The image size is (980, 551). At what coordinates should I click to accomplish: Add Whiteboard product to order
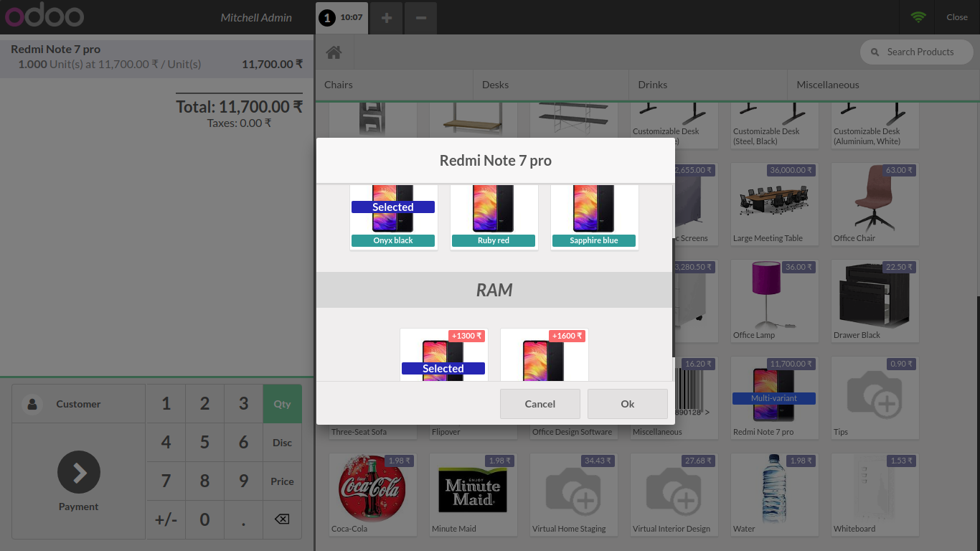tap(875, 494)
